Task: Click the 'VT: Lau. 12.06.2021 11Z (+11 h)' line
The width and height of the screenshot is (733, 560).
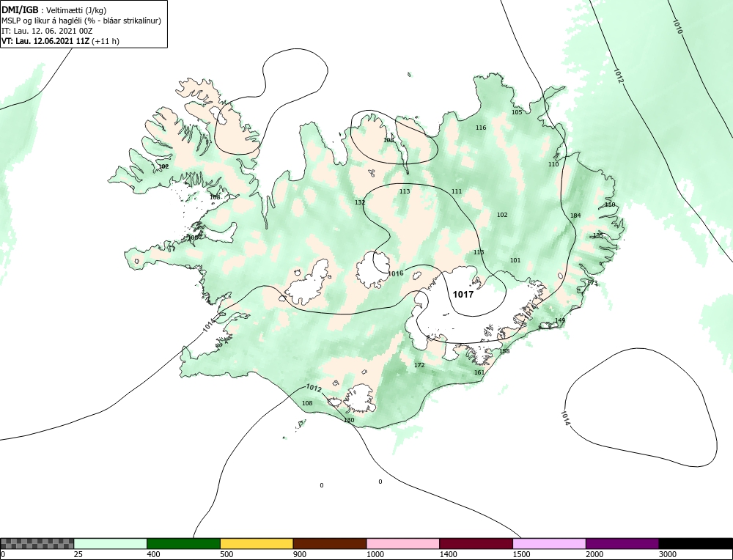Action: (60, 41)
